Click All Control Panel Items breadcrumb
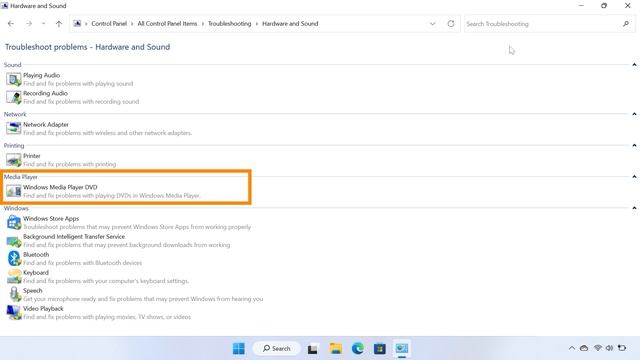The width and height of the screenshot is (640, 360). coord(167,24)
